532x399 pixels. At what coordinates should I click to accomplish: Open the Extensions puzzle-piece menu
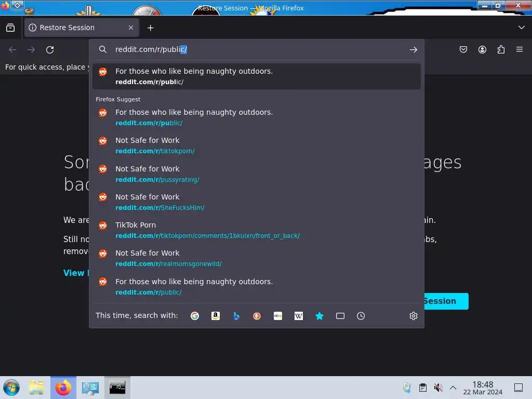pyautogui.click(x=501, y=49)
